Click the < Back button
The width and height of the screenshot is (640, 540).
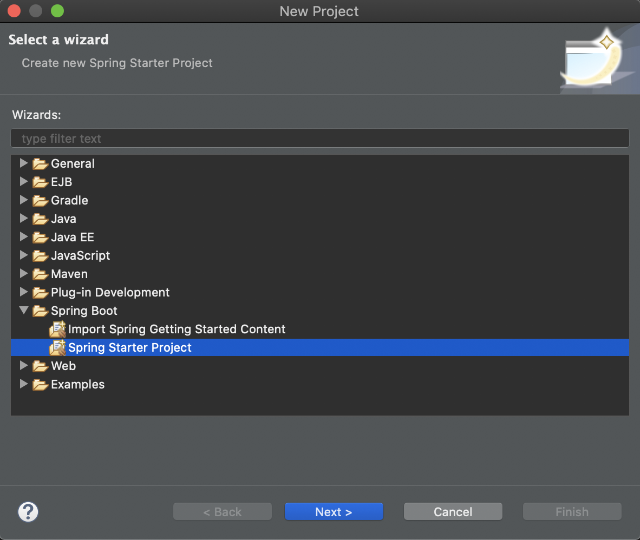click(x=222, y=512)
